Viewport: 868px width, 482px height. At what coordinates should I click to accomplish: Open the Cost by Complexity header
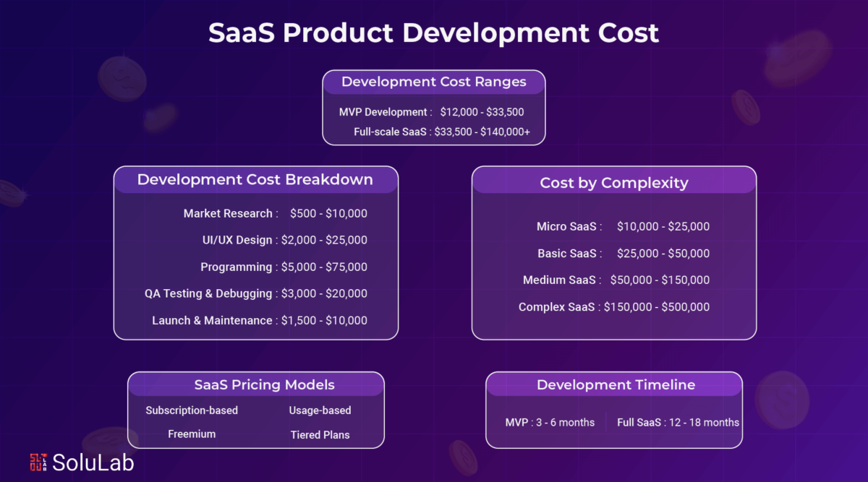pyautogui.click(x=613, y=183)
